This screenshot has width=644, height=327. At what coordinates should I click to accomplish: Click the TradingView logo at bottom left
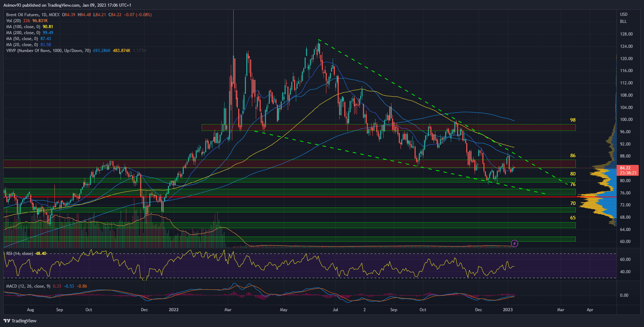(20, 321)
